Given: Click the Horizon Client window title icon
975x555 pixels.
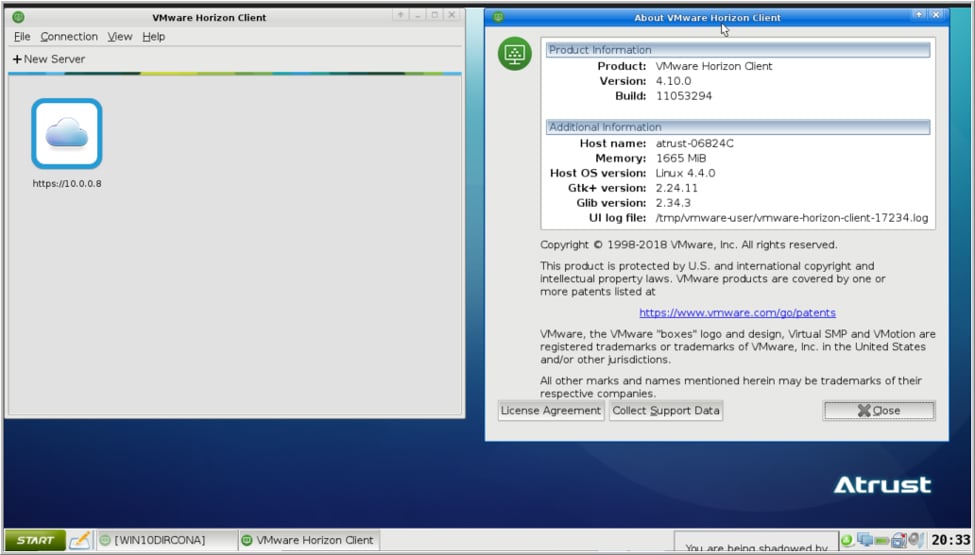Looking at the screenshot, I should (19, 17).
